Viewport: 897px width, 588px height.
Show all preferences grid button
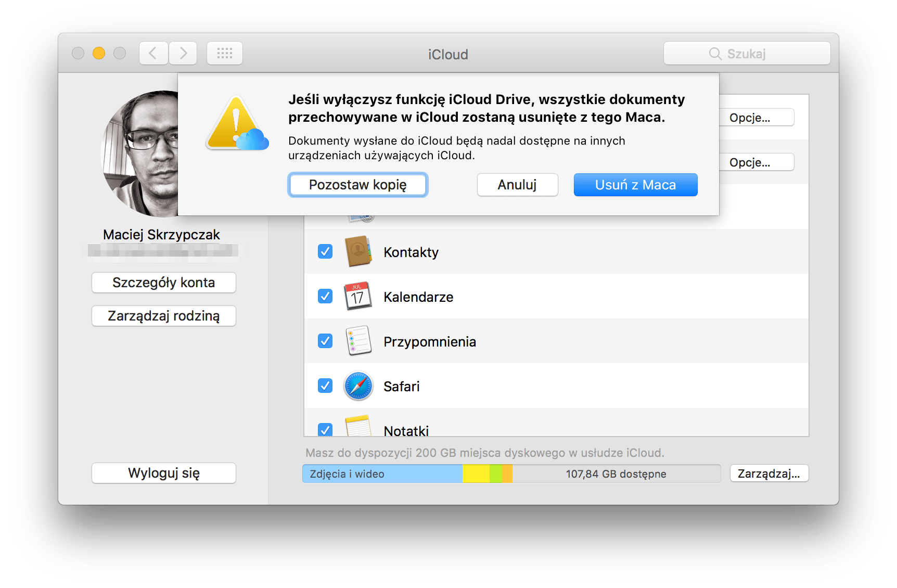(225, 53)
